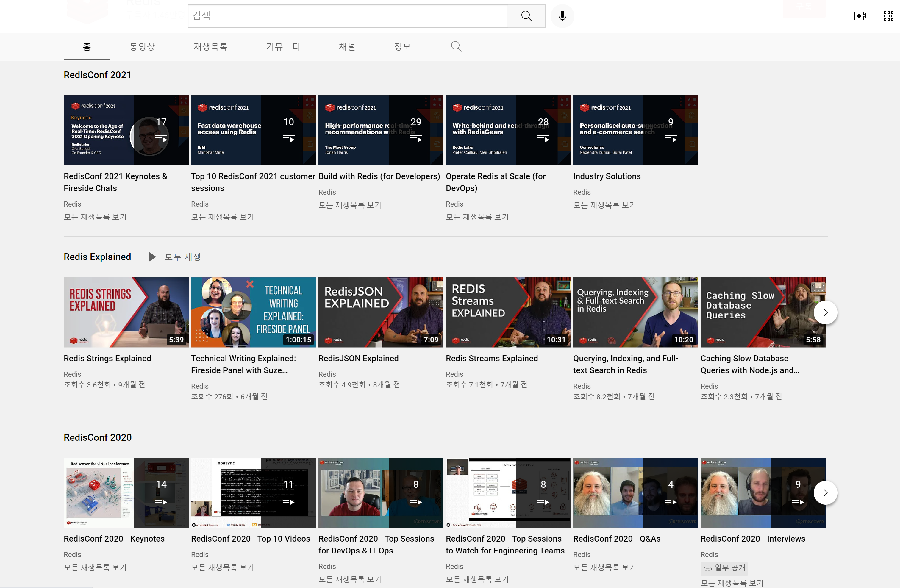The width and height of the screenshot is (900, 588).
Task: Click playlist icon on RedisConf 2021 Keynotes thumbnail
Action: tap(161, 139)
